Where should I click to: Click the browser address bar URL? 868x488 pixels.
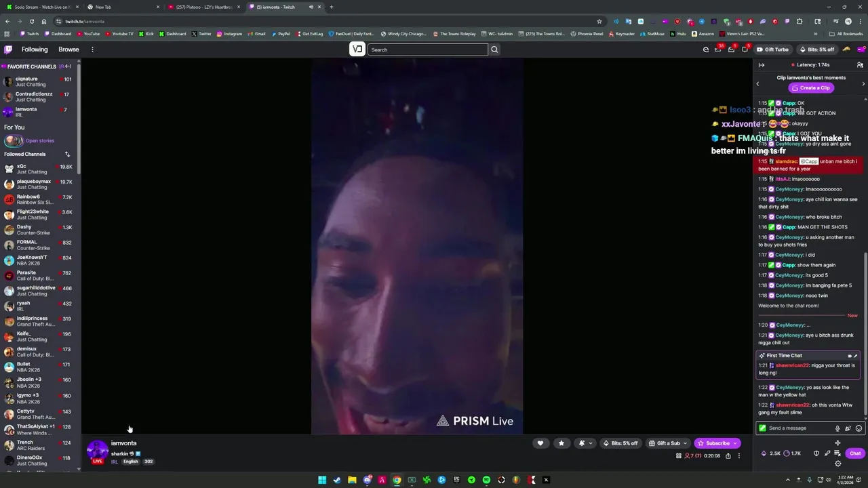tap(85, 22)
